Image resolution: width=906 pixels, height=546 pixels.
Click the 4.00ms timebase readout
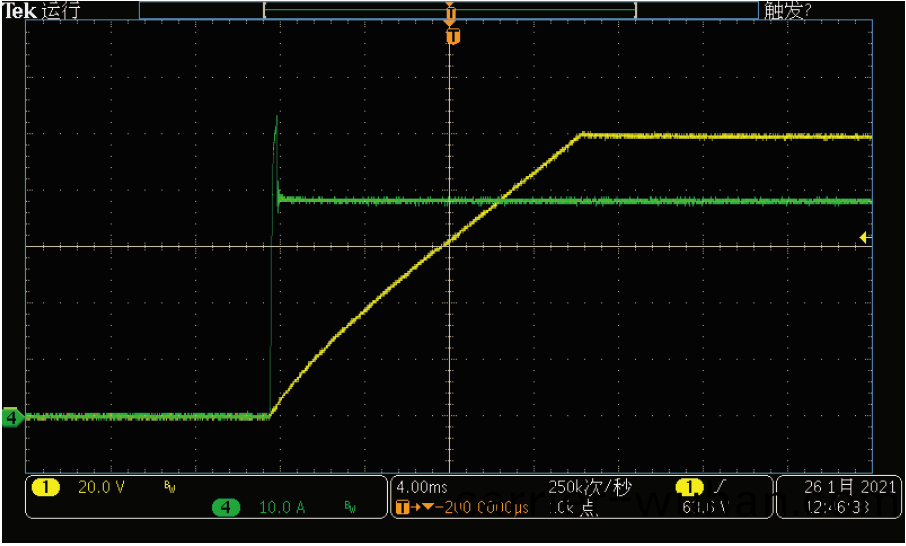coord(424,487)
